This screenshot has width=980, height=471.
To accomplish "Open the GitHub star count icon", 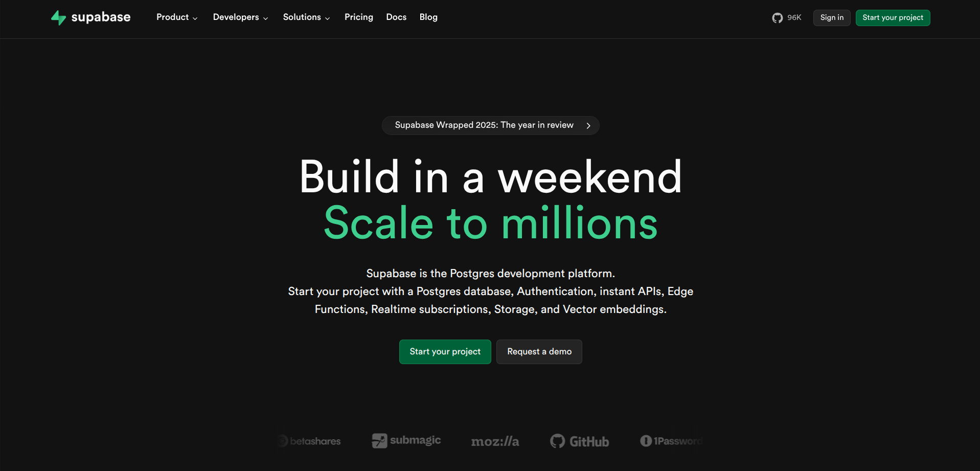I will [x=777, y=18].
